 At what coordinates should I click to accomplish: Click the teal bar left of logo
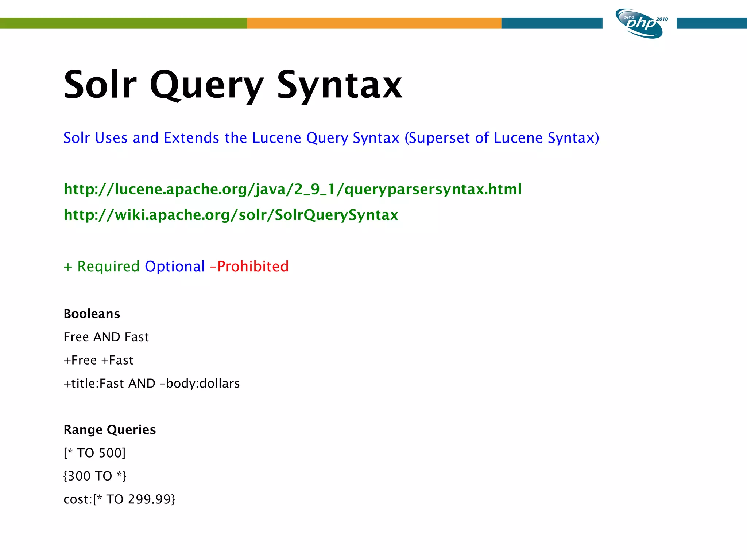551,23
